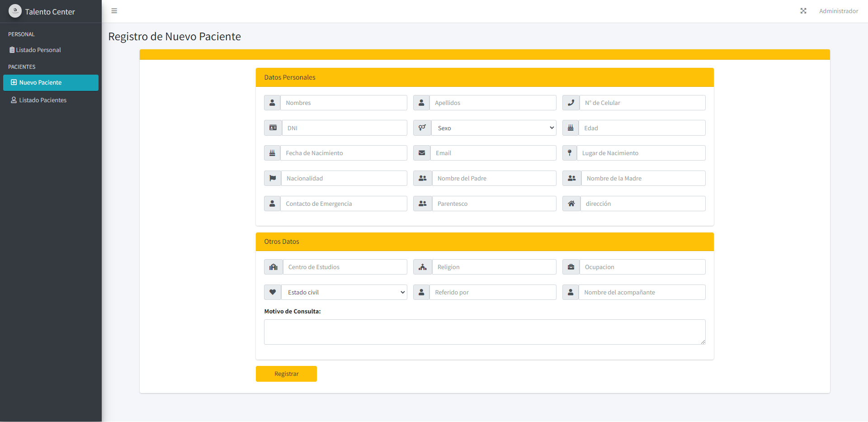Click the map pin icon beside Lugar de Nacimiento
This screenshot has height=422, width=868.
click(x=570, y=153)
